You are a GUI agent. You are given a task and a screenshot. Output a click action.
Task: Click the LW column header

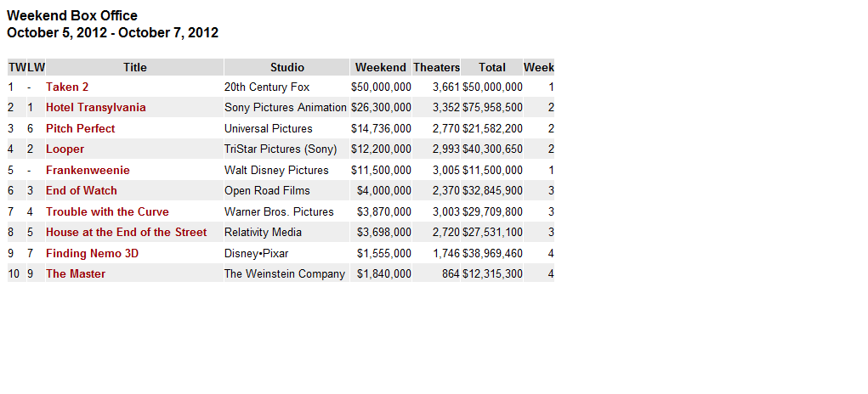[x=36, y=67]
